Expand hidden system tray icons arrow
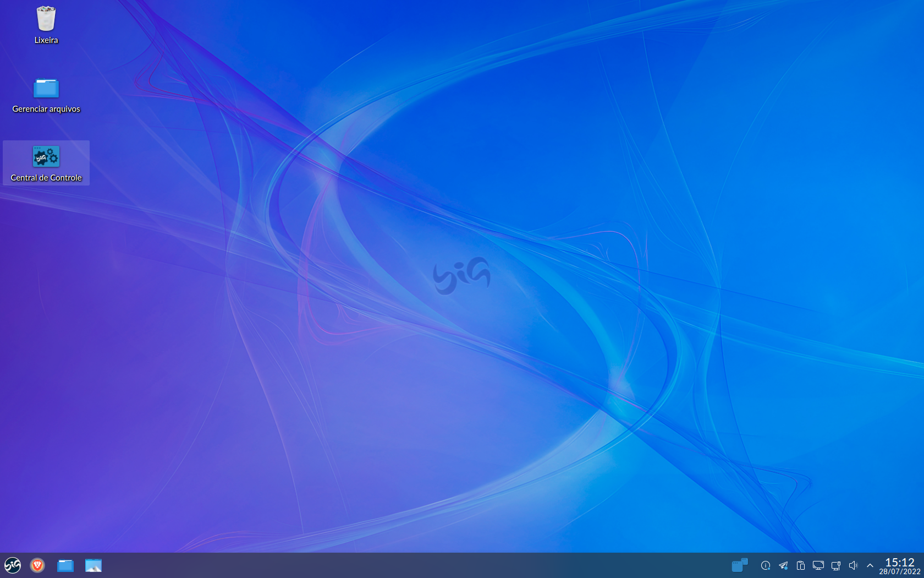This screenshot has height=578, width=924. [x=870, y=565]
